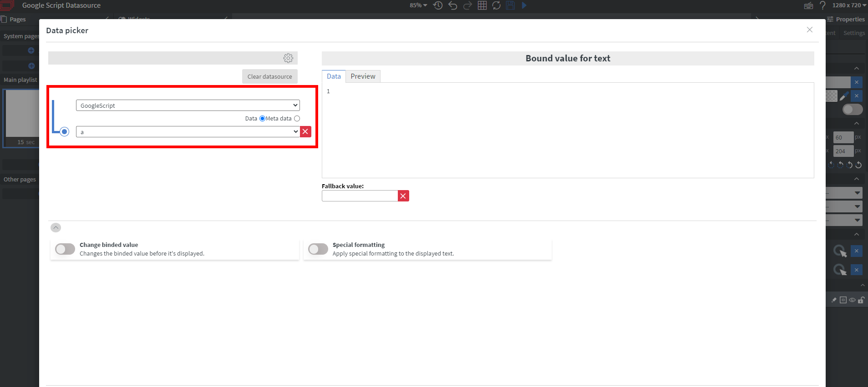Click the Clear datasource button

[270, 76]
